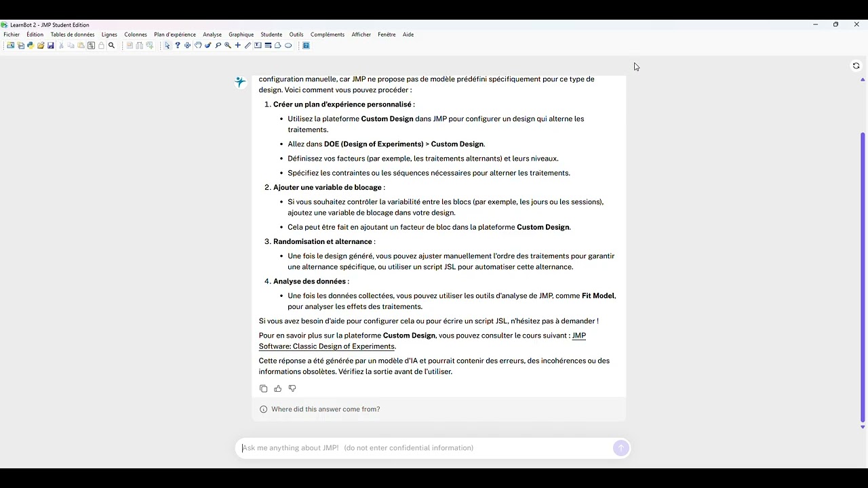Click the JMP app icon in title bar

[4, 25]
